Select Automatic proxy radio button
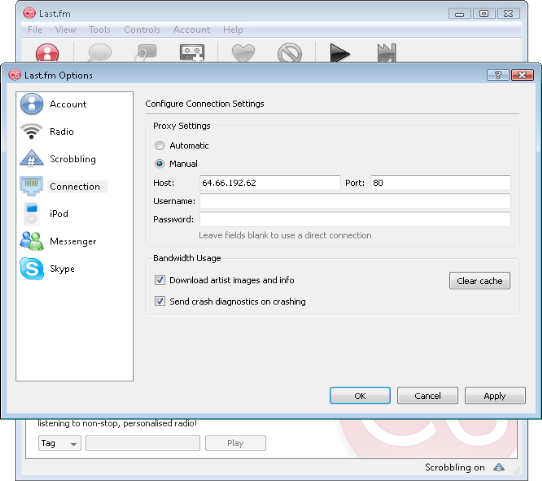This screenshot has height=481, width=542. pos(159,145)
